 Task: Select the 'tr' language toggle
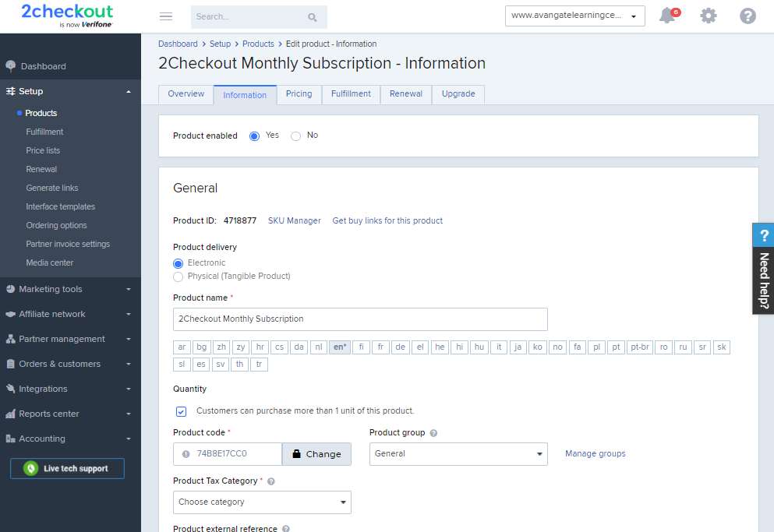point(259,365)
